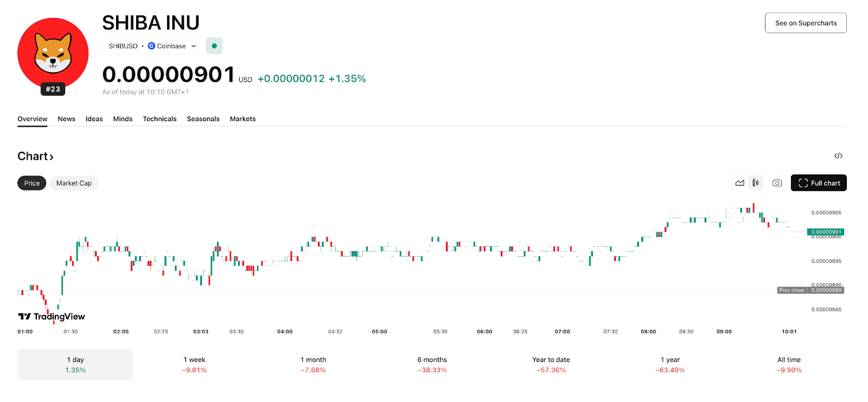Select the 1 day time range
This screenshot has height=402, width=868.
75,365
